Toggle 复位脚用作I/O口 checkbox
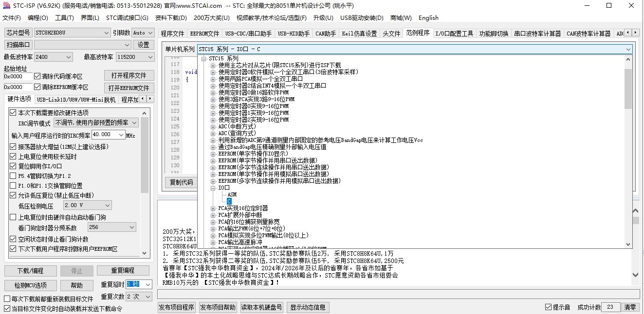Viewport: 644px width, 314px height. (13, 166)
